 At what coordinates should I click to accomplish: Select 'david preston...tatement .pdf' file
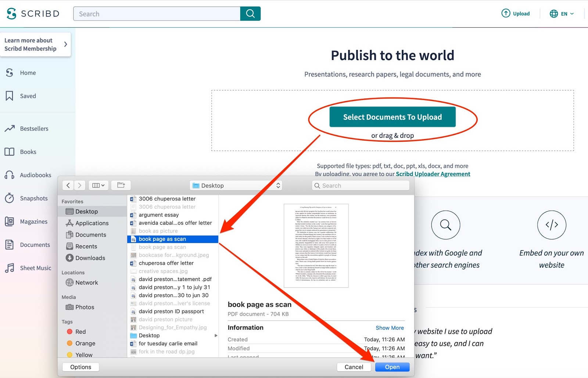[x=173, y=279]
